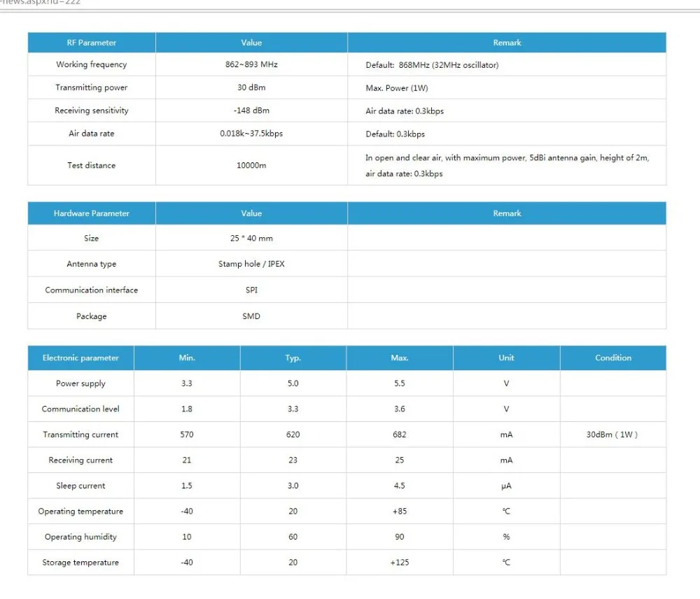Click the 'Hardware Parameter' header
Image resolution: width=700 pixels, height=599 pixels.
pyautogui.click(x=92, y=213)
